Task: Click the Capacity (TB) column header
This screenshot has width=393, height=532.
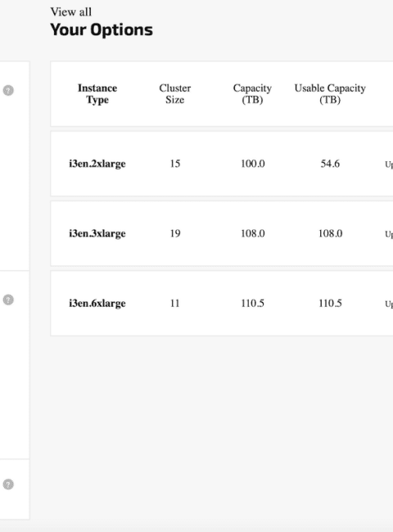Action: point(252,94)
